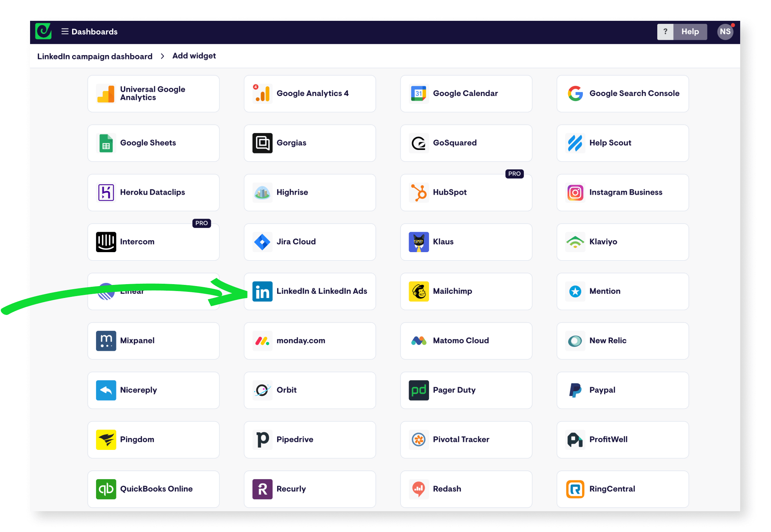Viewport: 771px width, 532px height.
Task: Click the QuickBooks Online label
Action: click(157, 489)
